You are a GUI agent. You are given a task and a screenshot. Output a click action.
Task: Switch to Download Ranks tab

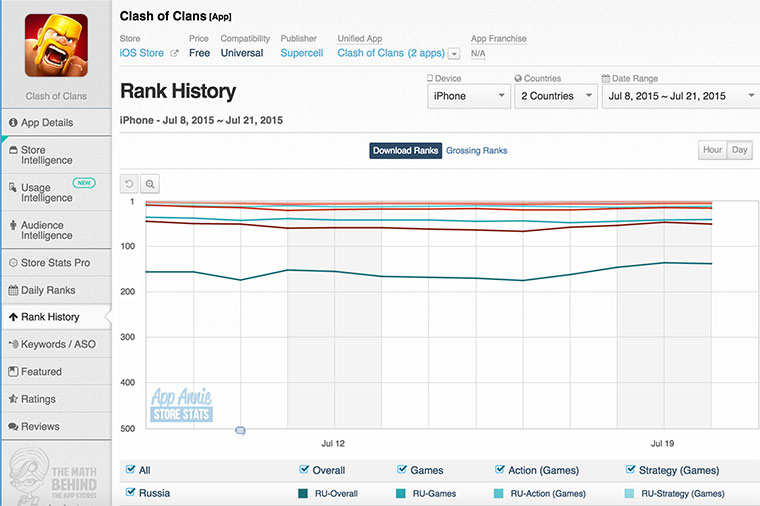pos(405,151)
